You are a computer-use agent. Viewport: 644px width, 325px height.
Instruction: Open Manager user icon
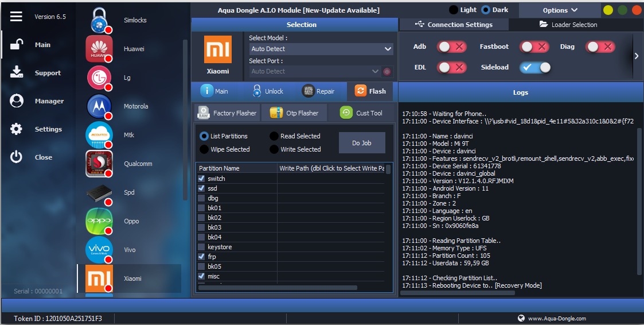[x=17, y=101]
